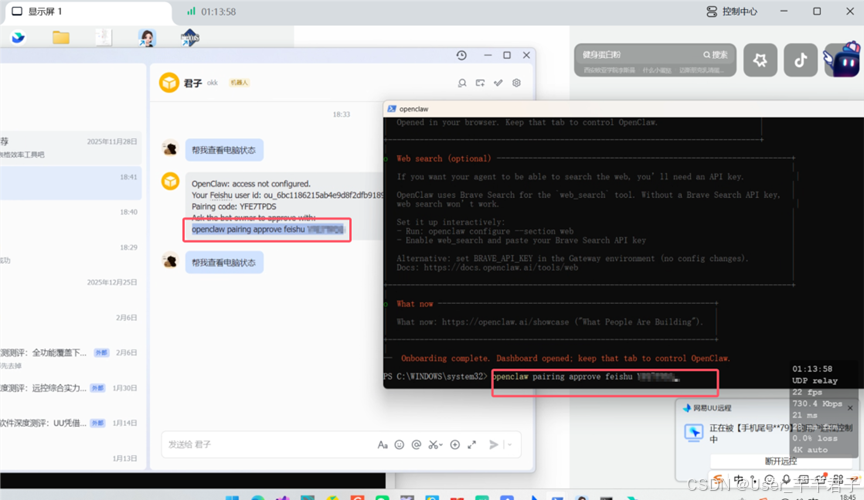
Task: Open the emoji picker in message box
Action: pos(399,445)
